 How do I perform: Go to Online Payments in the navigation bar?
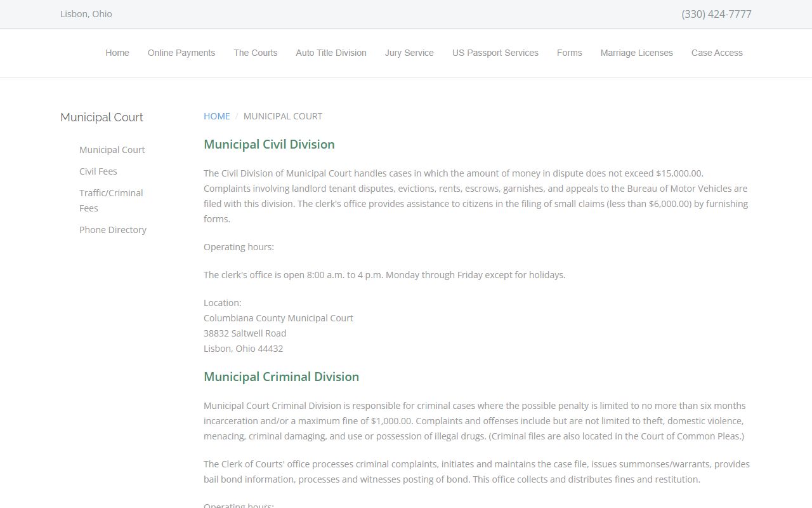pos(181,53)
